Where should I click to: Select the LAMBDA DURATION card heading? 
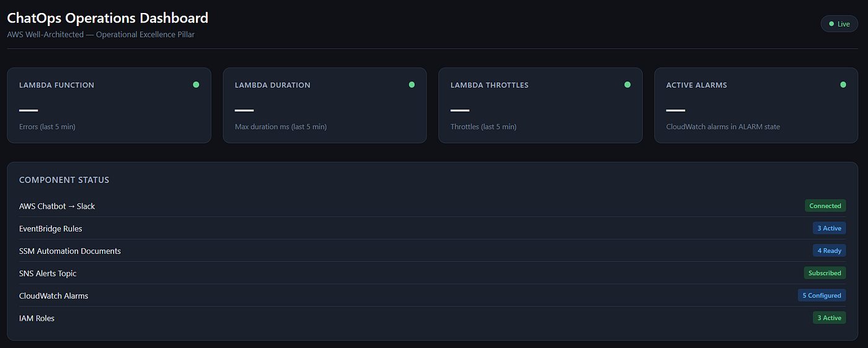[272, 85]
